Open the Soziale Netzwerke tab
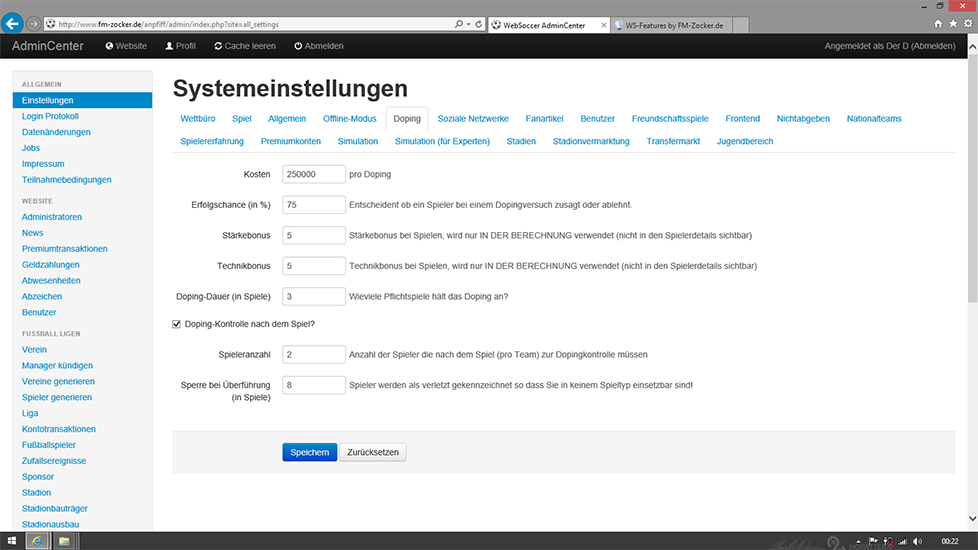Image resolution: width=978 pixels, height=550 pixels. [x=473, y=119]
